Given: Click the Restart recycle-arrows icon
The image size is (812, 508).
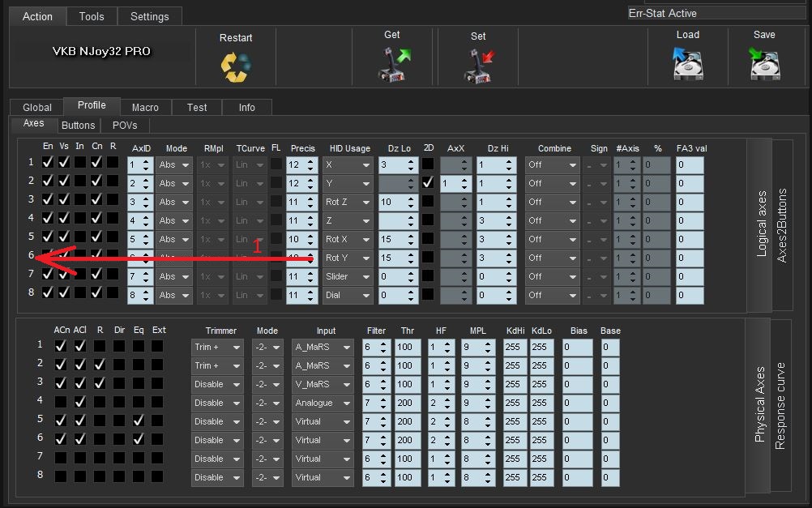Looking at the screenshot, I should tap(236, 66).
